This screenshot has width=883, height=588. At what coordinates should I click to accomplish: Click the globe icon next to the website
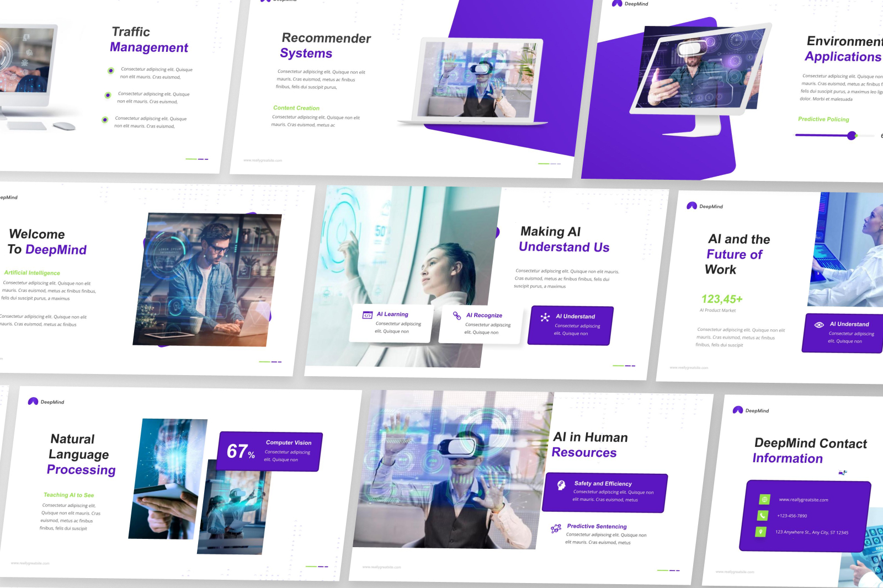click(x=764, y=499)
